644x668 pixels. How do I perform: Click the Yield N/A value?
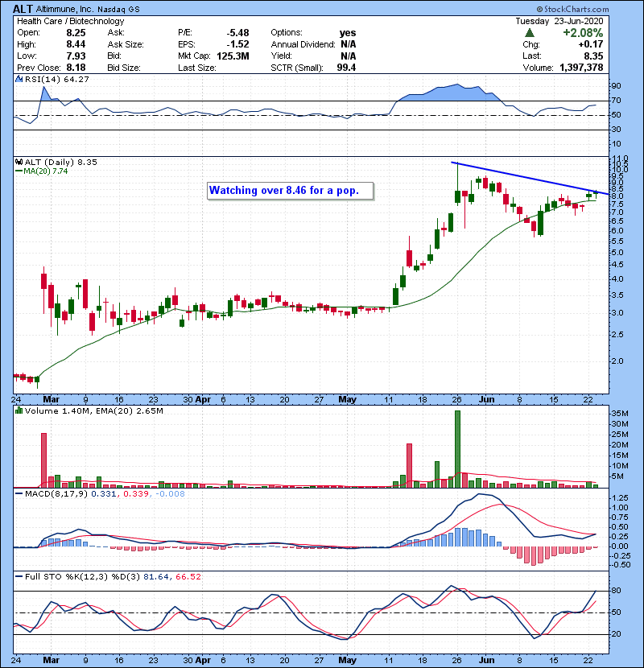349,56
